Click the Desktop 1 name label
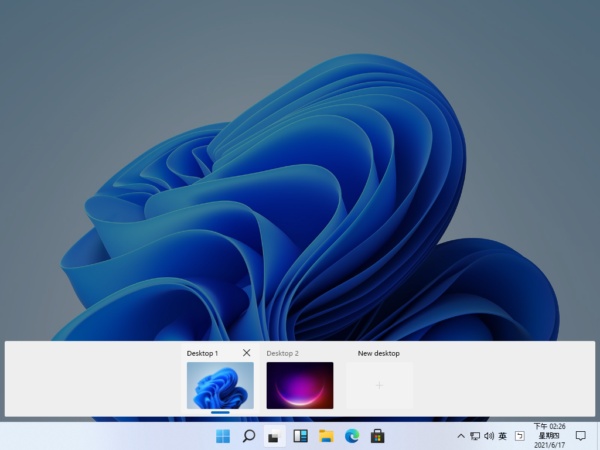This screenshot has height=450, width=600. (202, 353)
